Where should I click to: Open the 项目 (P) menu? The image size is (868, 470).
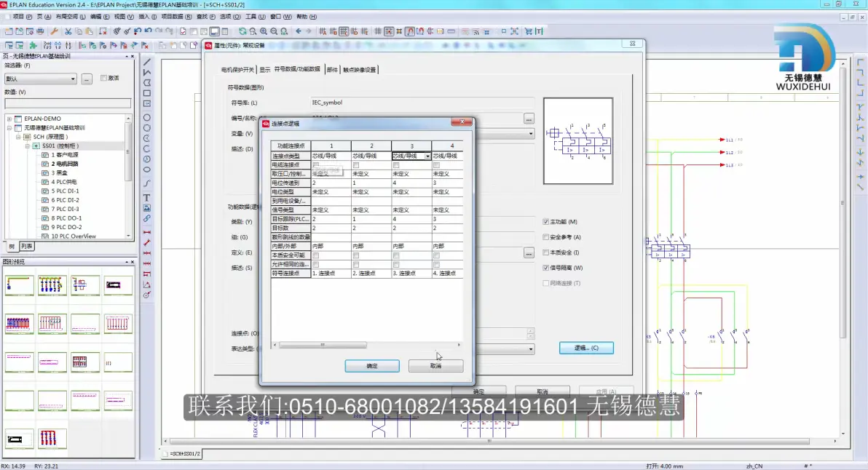click(22, 17)
